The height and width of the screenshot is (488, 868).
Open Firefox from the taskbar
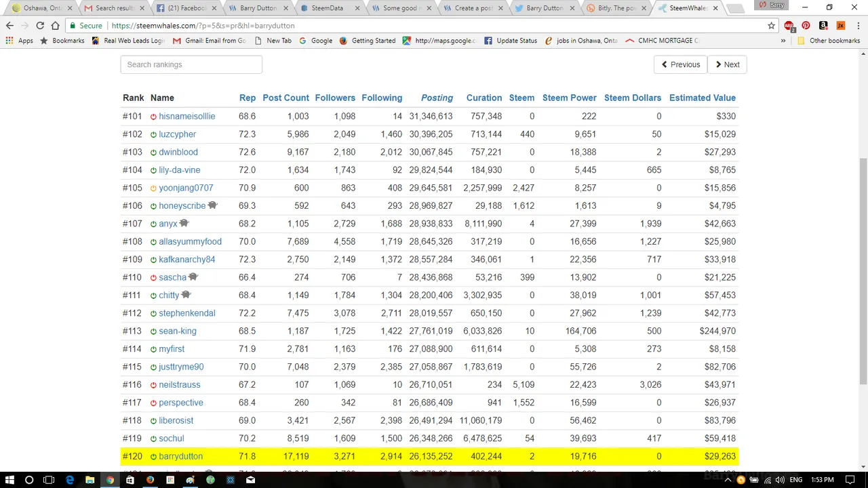(150, 480)
